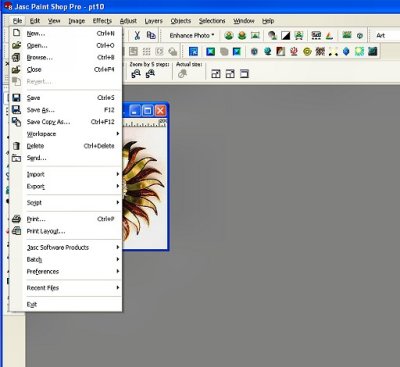Choose Send... from the File menu
The image size is (400, 367).
[66, 158]
